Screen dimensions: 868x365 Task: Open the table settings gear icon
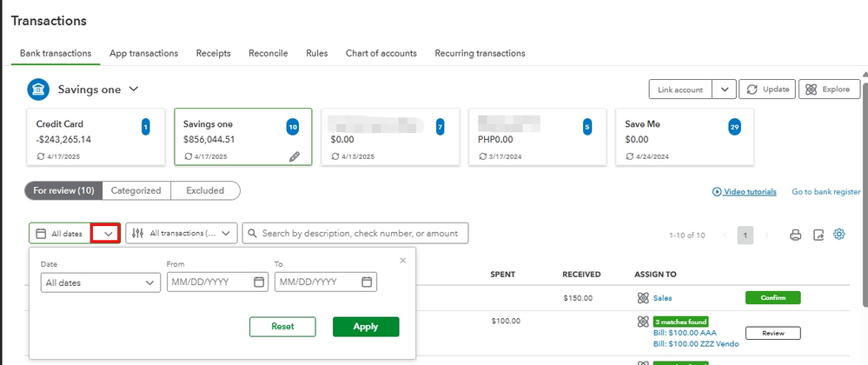click(839, 234)
